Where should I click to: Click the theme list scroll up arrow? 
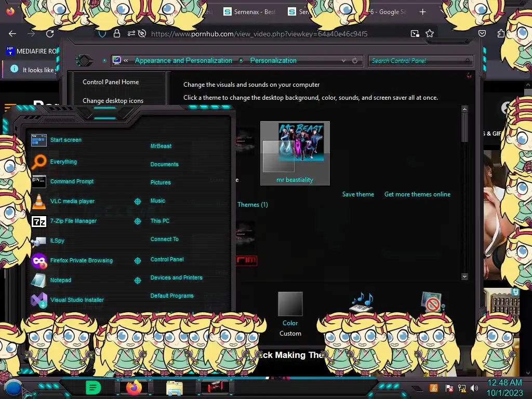pyautogui.click(x=464, y=109)
